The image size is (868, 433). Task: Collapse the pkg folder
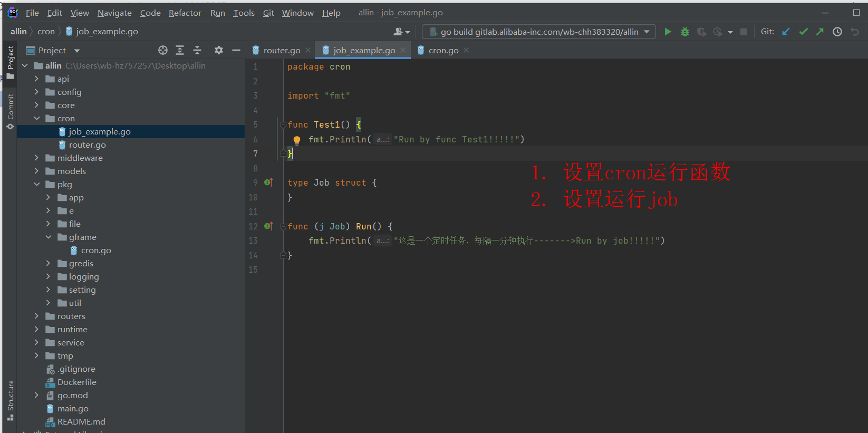(36, 184)
